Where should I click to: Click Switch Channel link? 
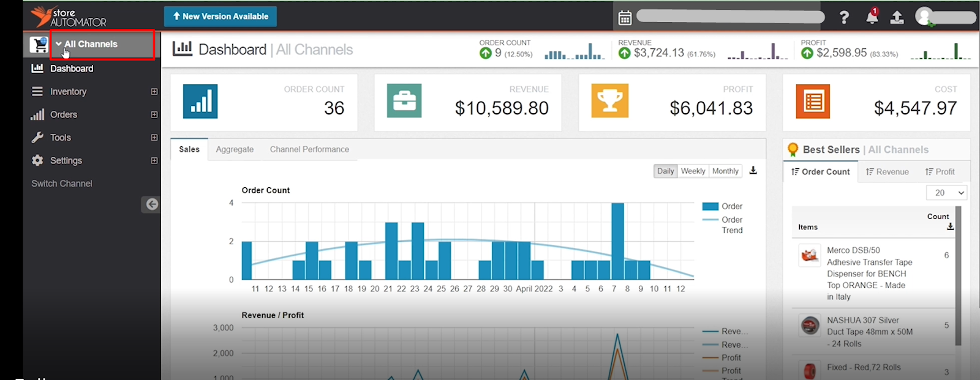[x=62, y=184]
